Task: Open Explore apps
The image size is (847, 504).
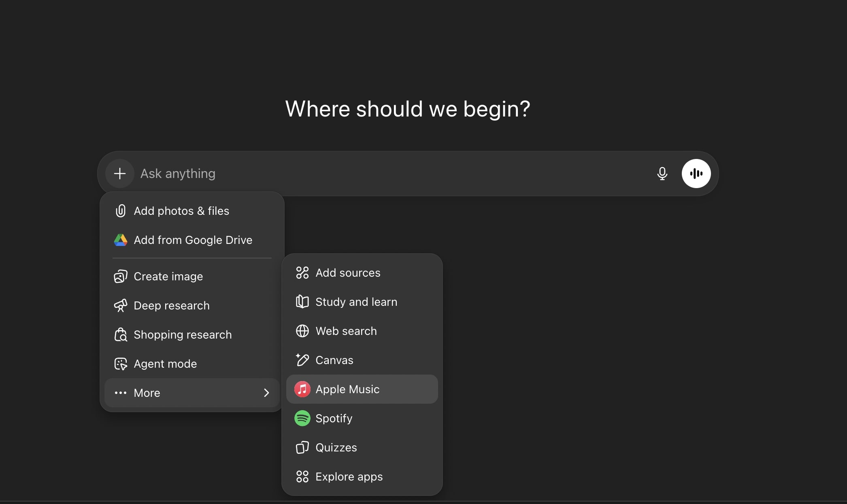Action: point(349,476)
